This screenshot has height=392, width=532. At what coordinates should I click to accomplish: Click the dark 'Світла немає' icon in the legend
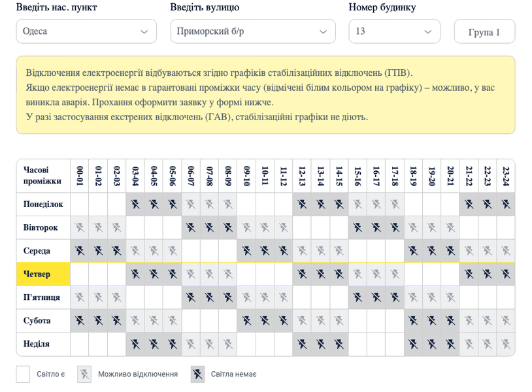197,374
